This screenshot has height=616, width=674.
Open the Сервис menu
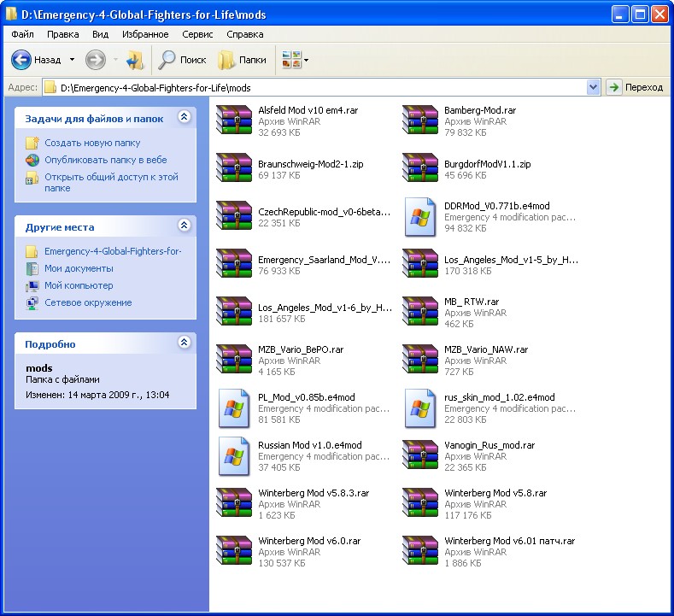coord(197,34)
